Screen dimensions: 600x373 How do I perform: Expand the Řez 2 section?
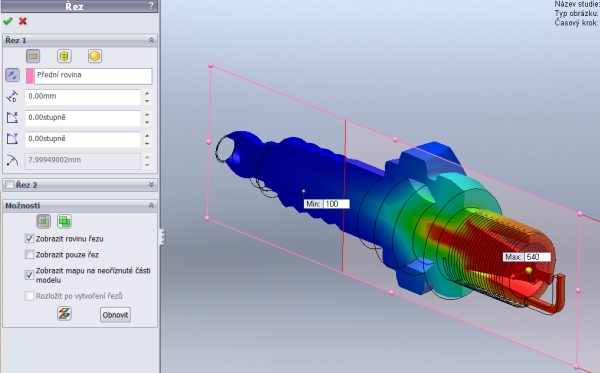pos(151,185)
